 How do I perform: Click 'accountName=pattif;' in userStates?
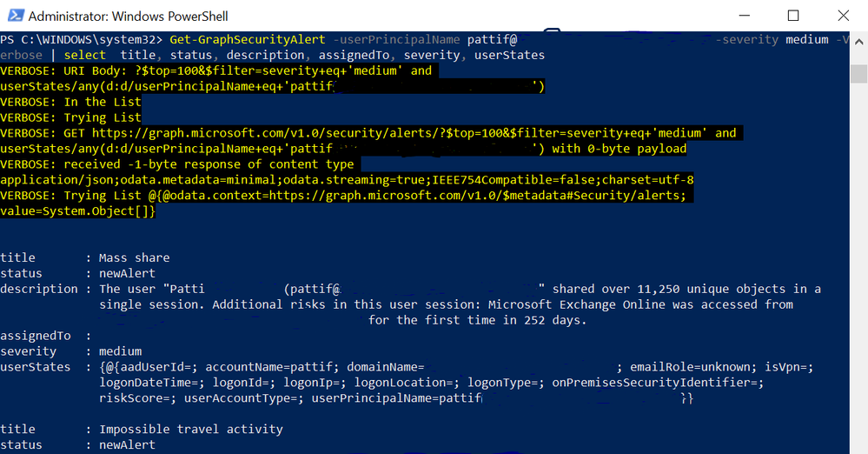point(272,367)
